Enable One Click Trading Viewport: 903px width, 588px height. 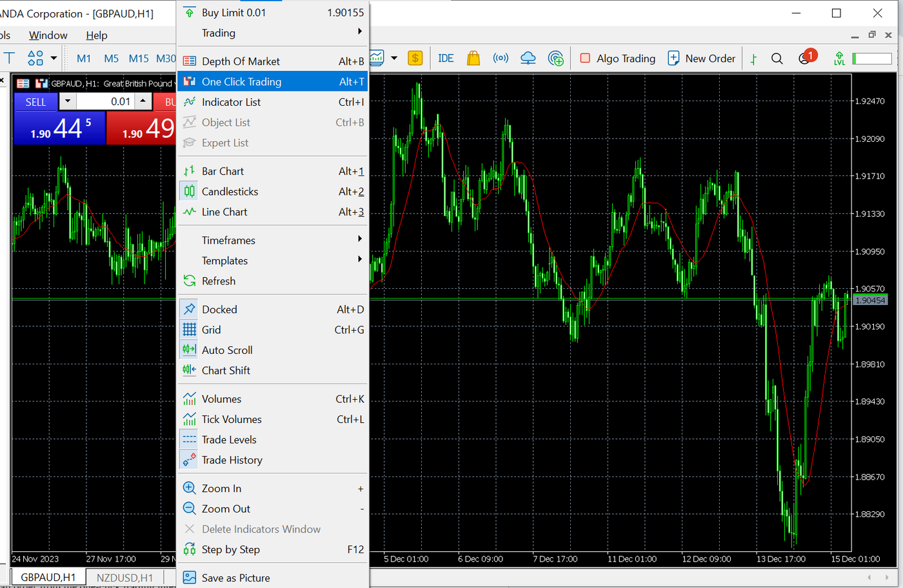pyautogui.click(x=242, y=81)
